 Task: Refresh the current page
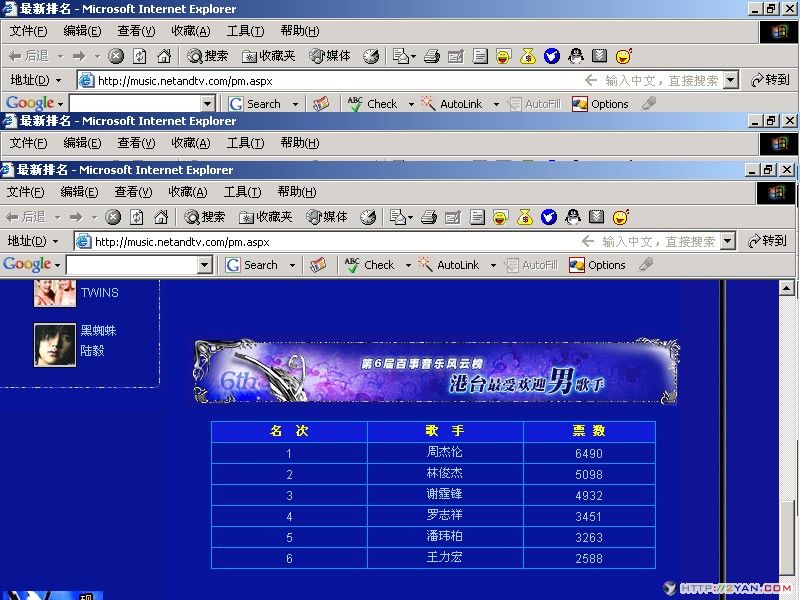(x=134, y=217)
